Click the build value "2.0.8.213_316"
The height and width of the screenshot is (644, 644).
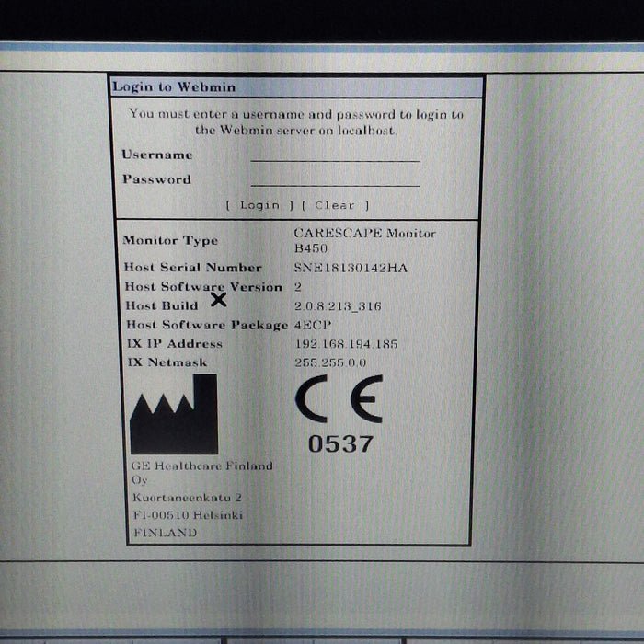338,306
